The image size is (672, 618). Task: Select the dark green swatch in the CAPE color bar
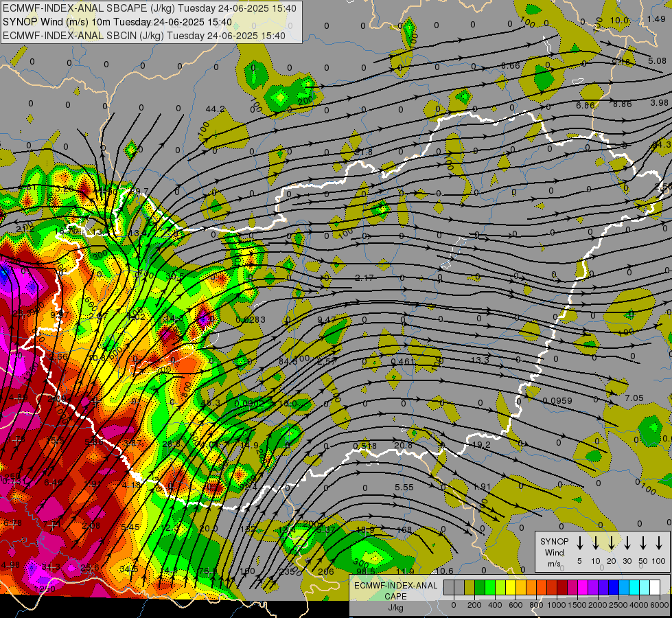coord(480,587)
